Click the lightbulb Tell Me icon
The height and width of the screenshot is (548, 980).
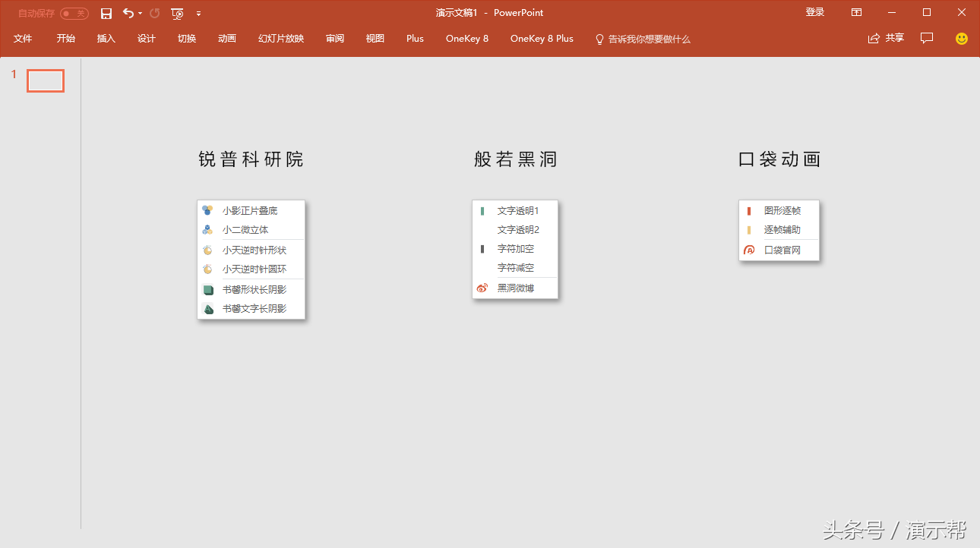click(x=599, y=39)
